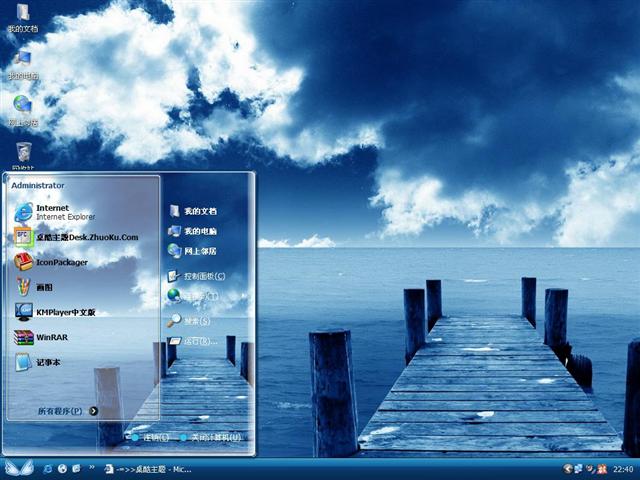Expand hidden system tray icons arrow
Screen dimensions: 640x480
[568, 468]
